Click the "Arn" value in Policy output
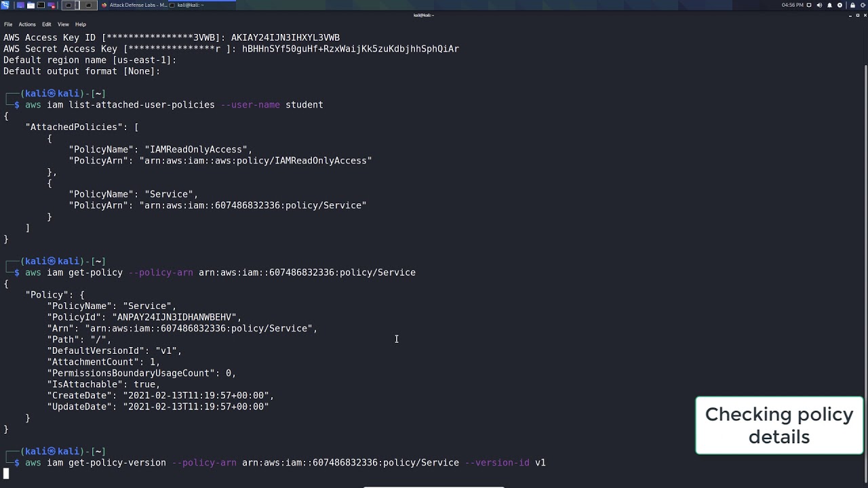The height and width of the screenshot is (488, 868). pyautogui.click(x=199, y=328)
